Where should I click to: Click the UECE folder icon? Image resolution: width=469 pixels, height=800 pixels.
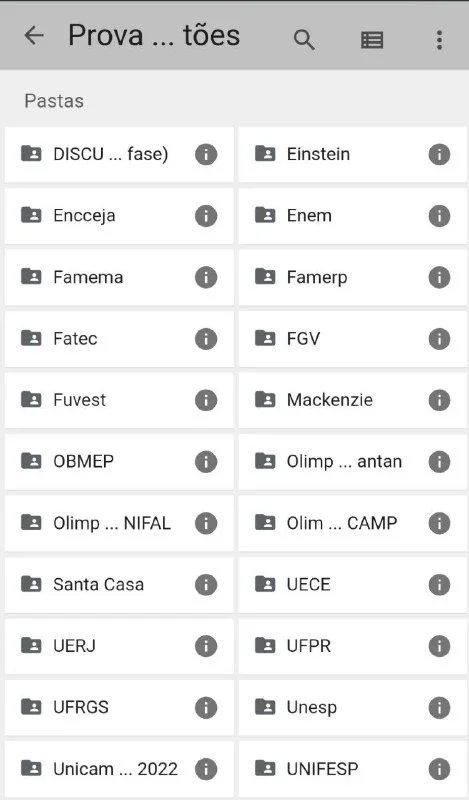tap(265, 583)
